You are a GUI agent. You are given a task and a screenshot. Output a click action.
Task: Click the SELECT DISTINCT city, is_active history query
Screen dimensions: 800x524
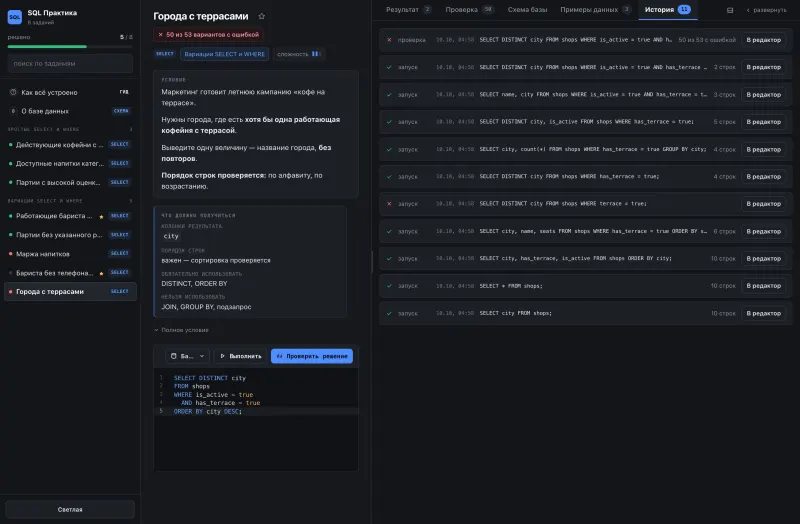coord(586,122)
